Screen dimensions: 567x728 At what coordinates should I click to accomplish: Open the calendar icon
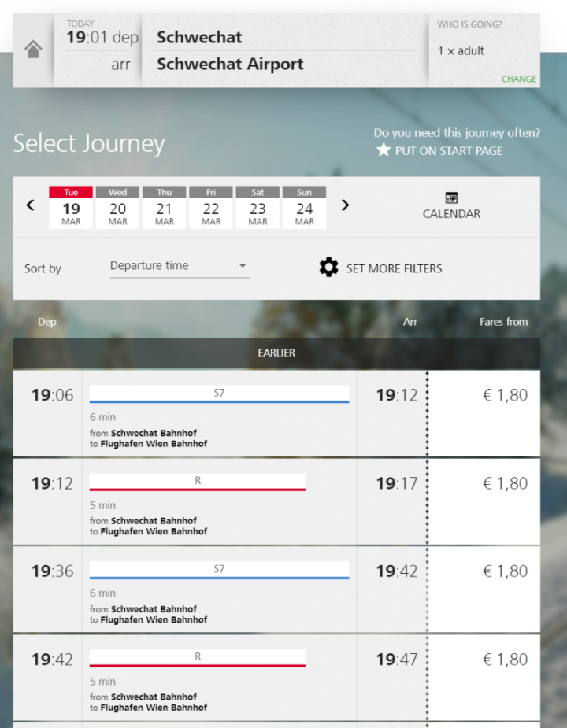(451, 198)
